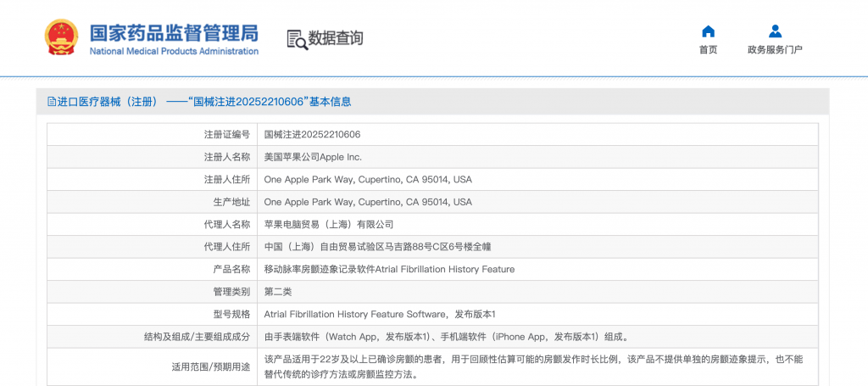The height and width of the screenshot is (386, 868).
Task: Select 产品名称 label cell
Action: click(x=152, y=269)
